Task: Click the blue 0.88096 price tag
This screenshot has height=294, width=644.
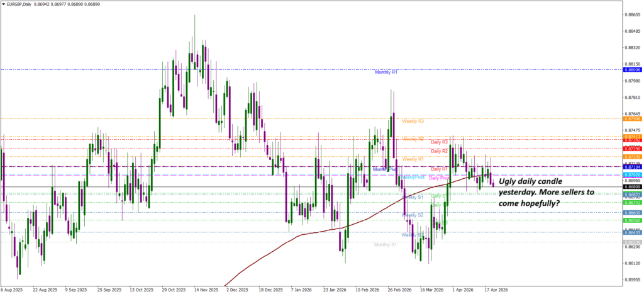Action: pos(631,71)
